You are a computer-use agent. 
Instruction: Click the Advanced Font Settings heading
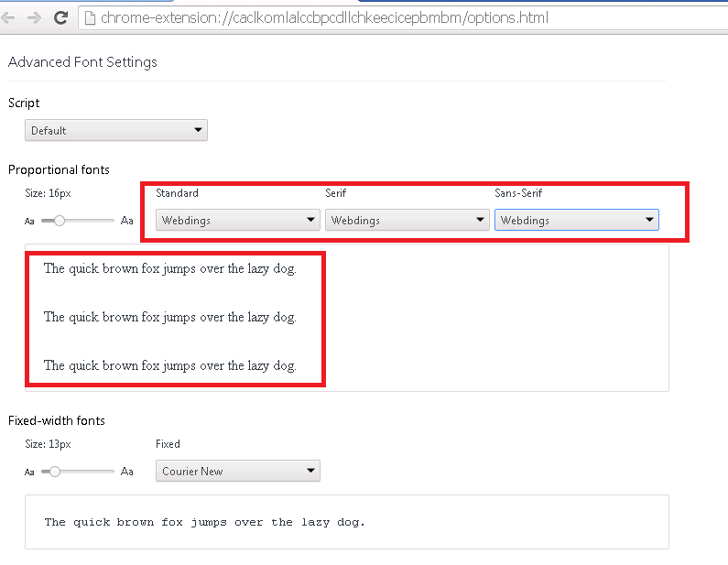coord(82,62)
